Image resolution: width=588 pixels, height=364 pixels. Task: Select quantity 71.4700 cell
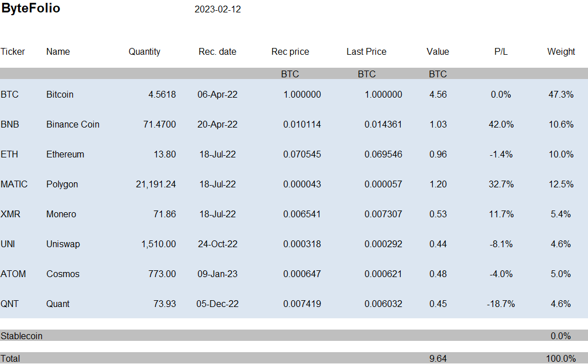[159, 125]
